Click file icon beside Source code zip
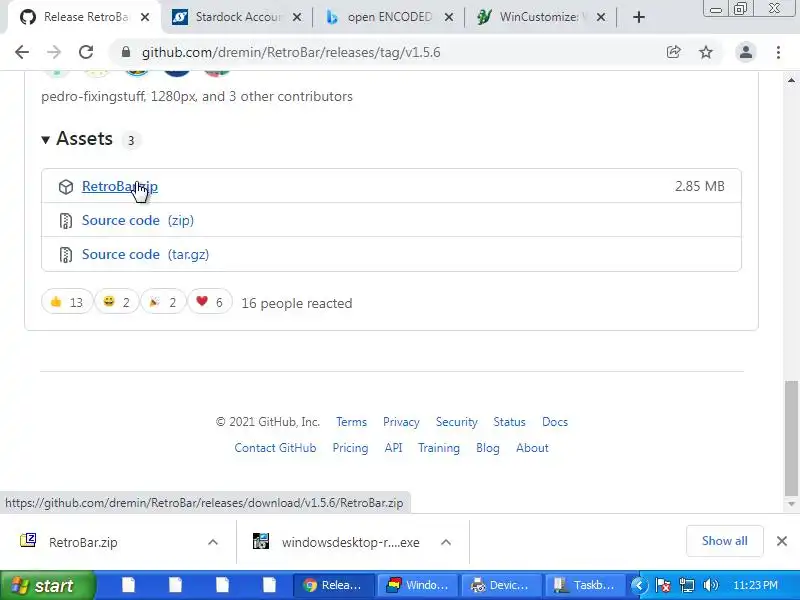This screenshot has width=800, height=600. pyautogui.click(x=66, y=220)
